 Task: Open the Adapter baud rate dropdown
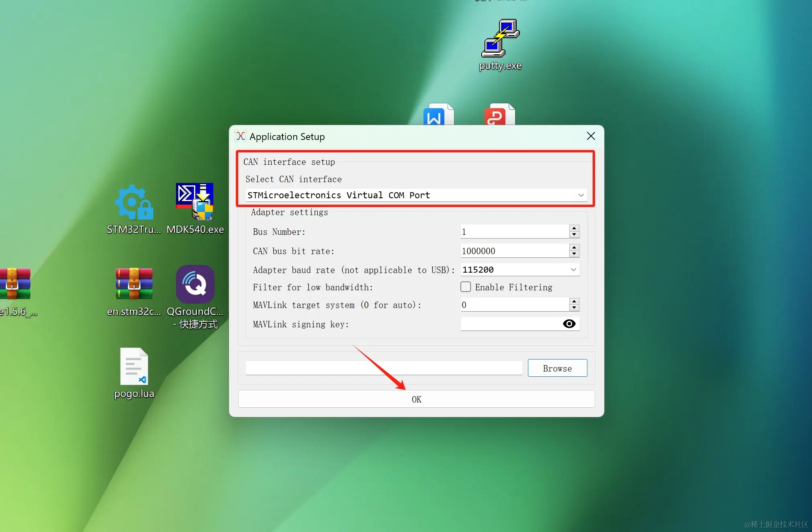573,270
